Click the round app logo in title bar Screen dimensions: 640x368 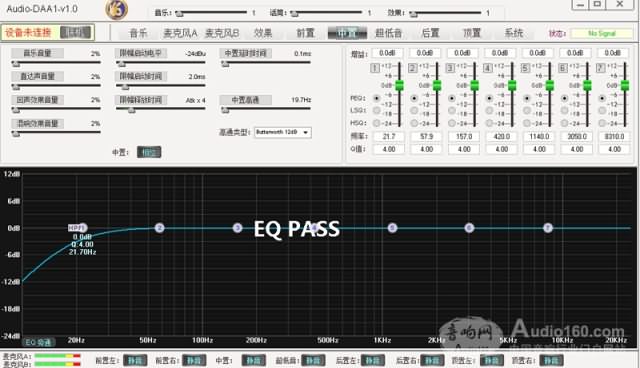(117, 10)
